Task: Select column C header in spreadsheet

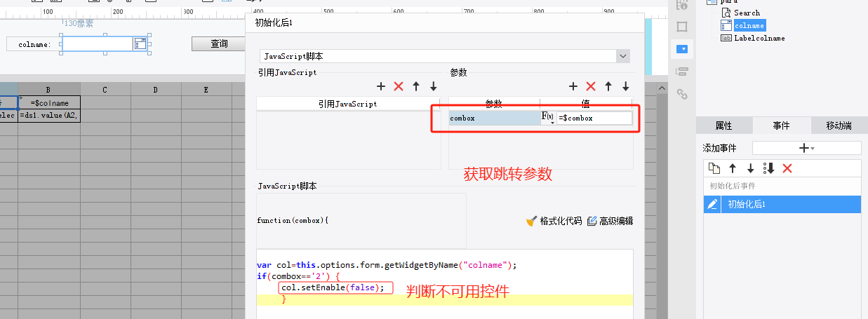Action: pos(105,89)
